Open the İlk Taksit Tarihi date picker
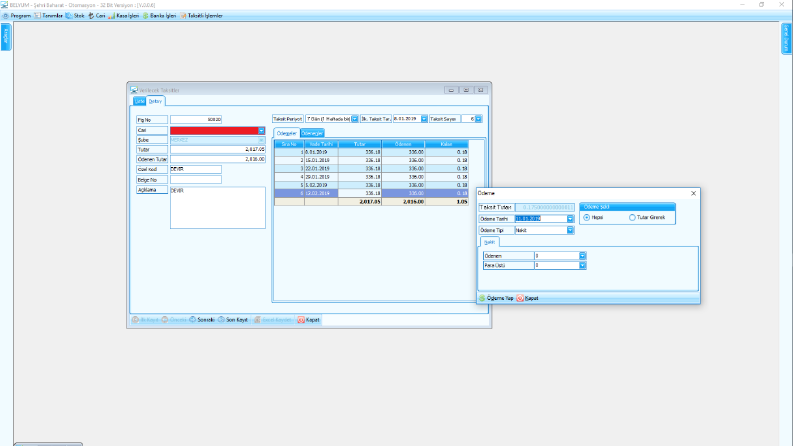 pyautogui.click(x=424, y=119)
